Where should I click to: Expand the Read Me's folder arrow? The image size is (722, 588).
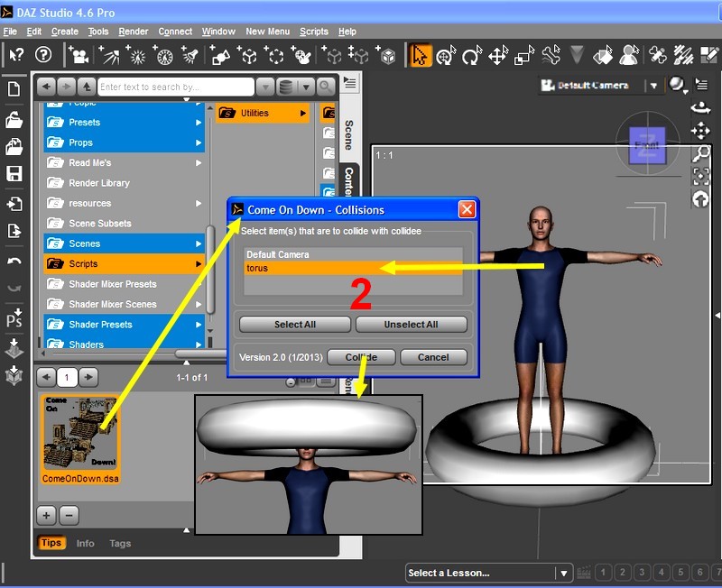pos(198,163)
